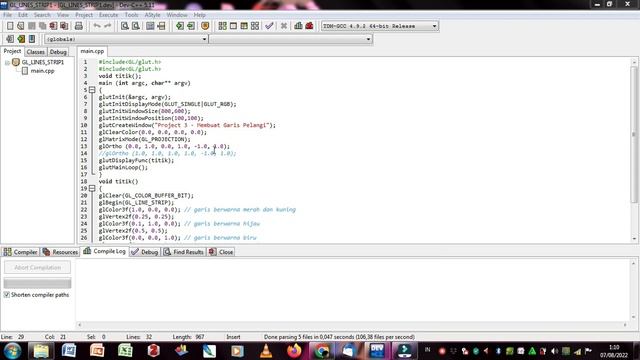Click the Save All toolbar icon
Image resolution: width=640 pixels, height=360 pixels.
pos(42,26)
